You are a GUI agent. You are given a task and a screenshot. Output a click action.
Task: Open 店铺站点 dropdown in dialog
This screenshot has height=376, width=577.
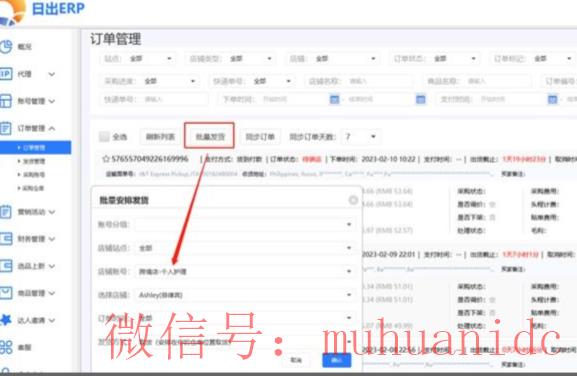[x=245, y=248]
